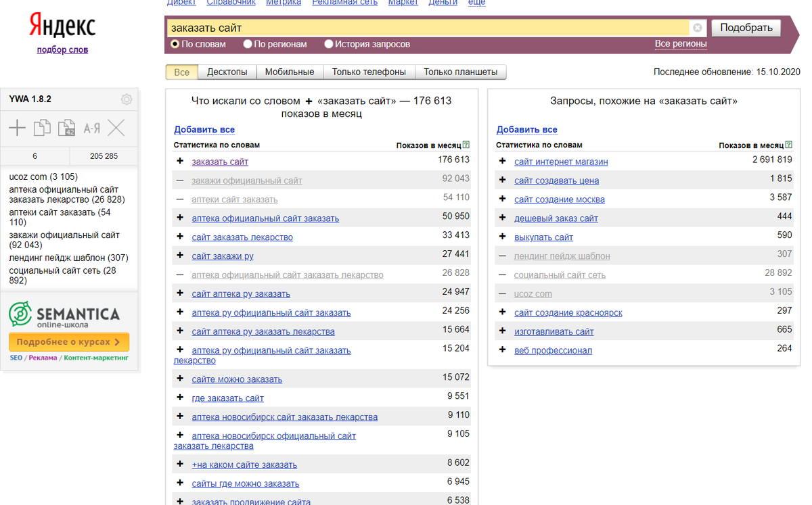812x505 pixels.
Task: Open 'сайт создание москва' query link
Action: click(560, 199)
